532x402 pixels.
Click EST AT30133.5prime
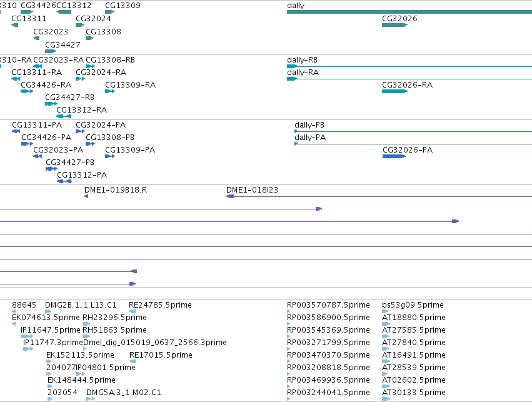click(386, 399)
